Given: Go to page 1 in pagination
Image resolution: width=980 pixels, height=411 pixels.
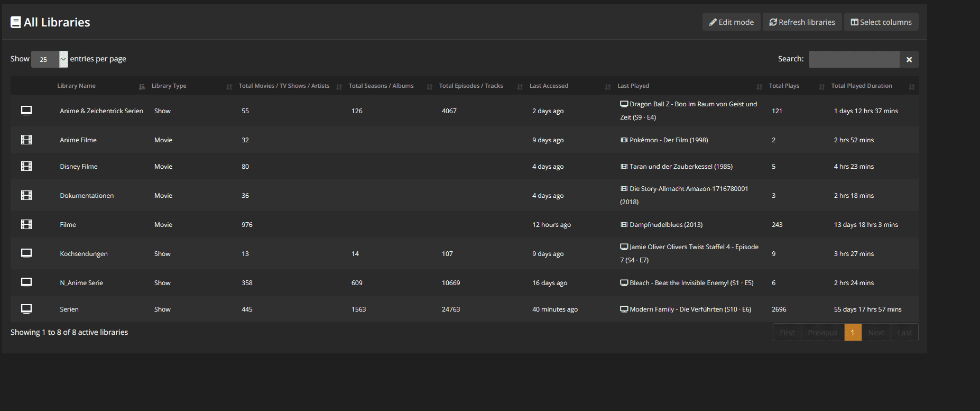Looking at the screenshot, I should (853, 333).
